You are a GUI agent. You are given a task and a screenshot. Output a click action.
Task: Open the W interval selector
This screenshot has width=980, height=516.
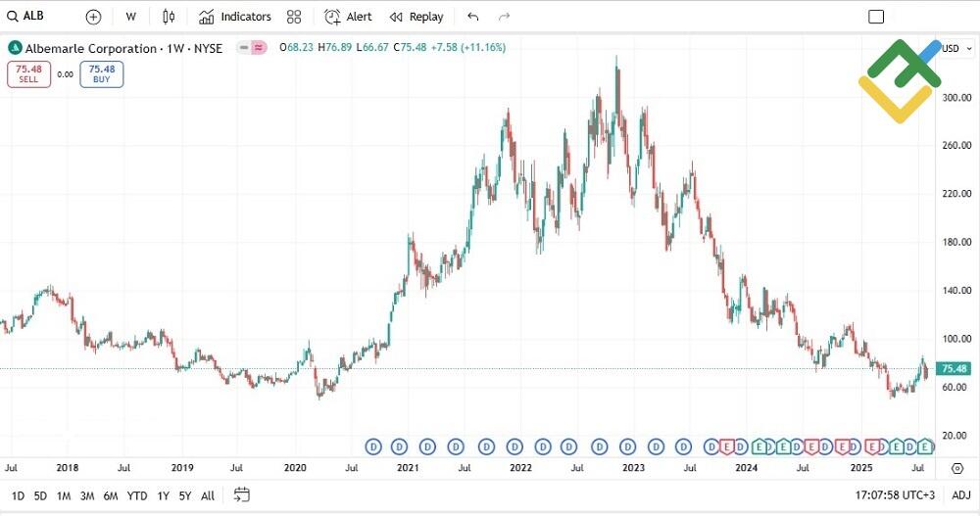coord(130,17)
